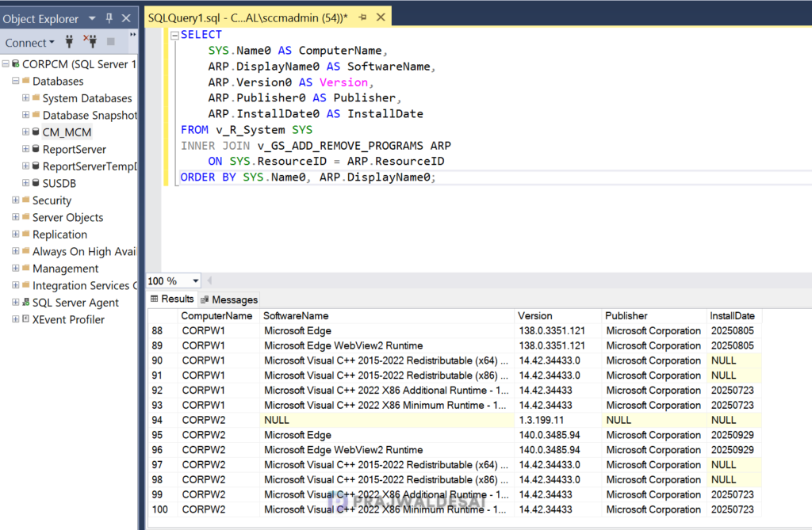Expand the SQL Server Agent node
The image size is (812, 530).
pos(16,303)
